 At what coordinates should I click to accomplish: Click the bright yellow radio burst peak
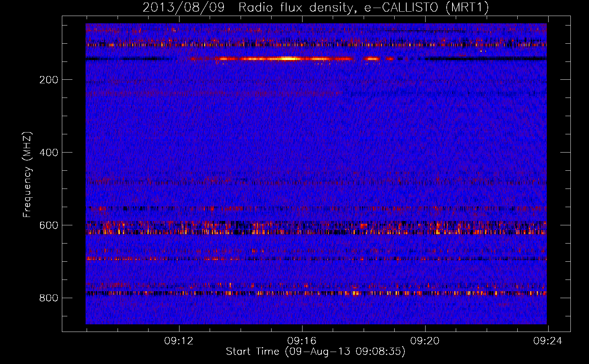tap(288, 59)
